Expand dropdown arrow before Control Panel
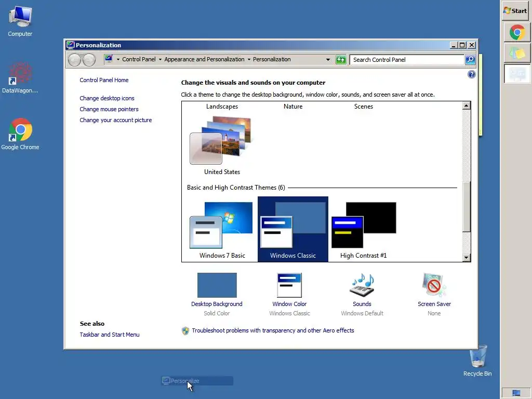532x399 pixels. click(x=118, y=59)
